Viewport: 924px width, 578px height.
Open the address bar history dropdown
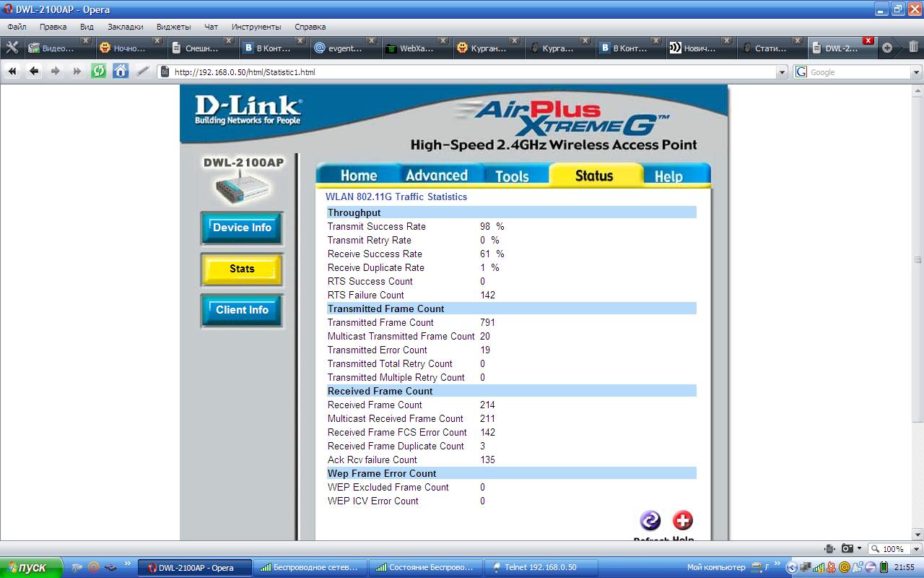[782, 72]
